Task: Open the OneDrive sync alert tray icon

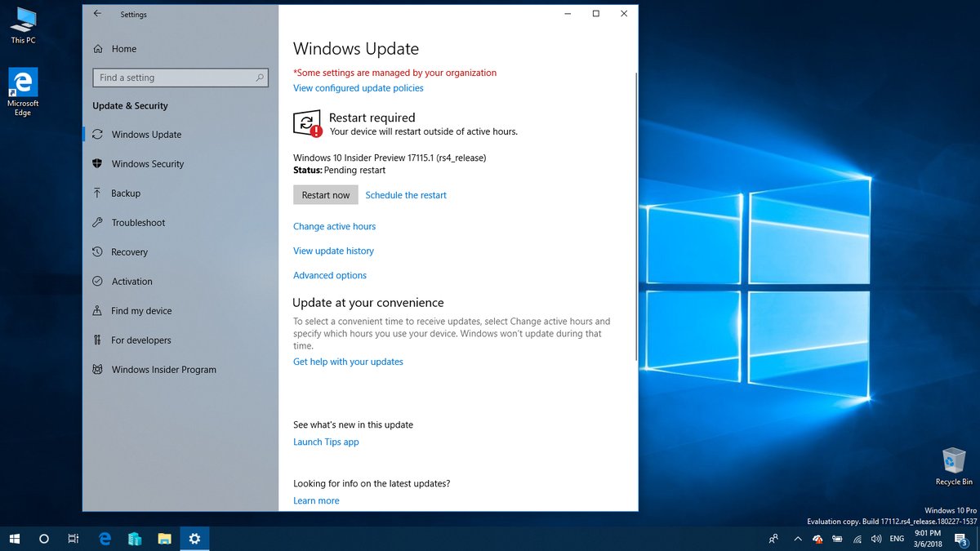Action: [x=817, y=539]
